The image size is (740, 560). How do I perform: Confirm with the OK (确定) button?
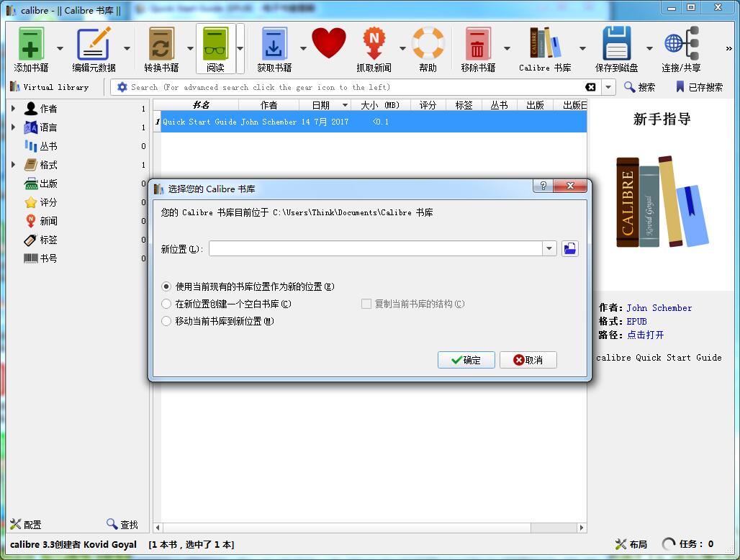pyautogui.click(x=466, y=360)
